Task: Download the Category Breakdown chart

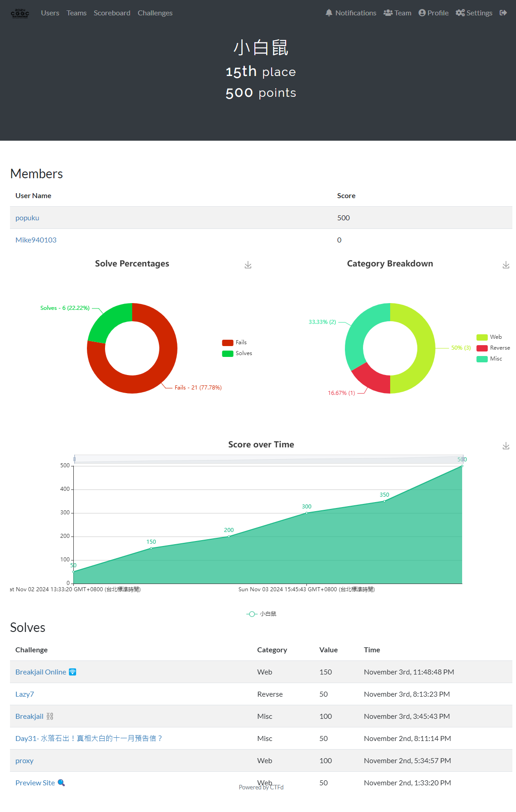Action: click(506, 265)
